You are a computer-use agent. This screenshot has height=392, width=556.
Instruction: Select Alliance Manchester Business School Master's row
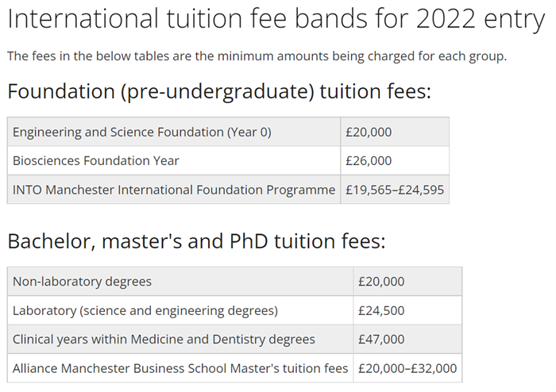click(x=234, y=368)
